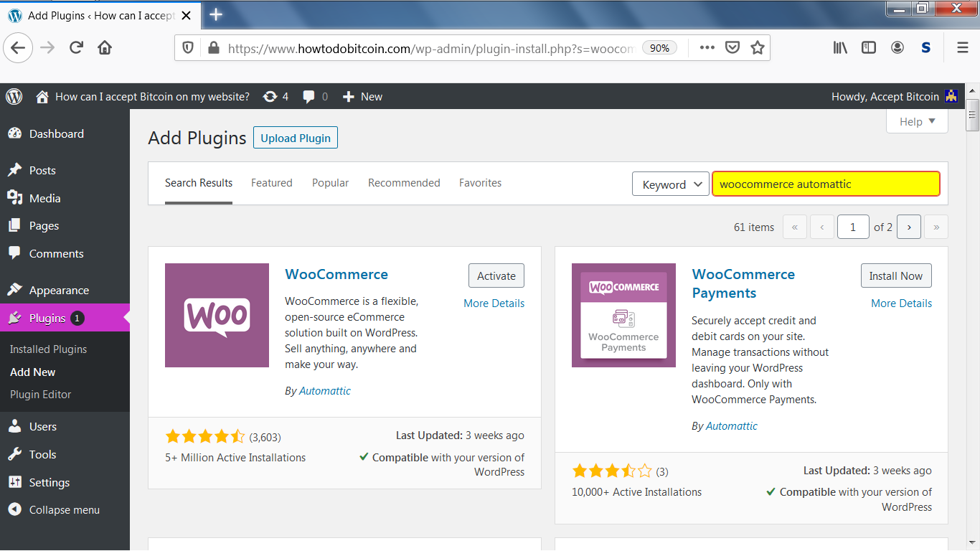
Task: Open Pages icon in sidebar
Action: 14,225
